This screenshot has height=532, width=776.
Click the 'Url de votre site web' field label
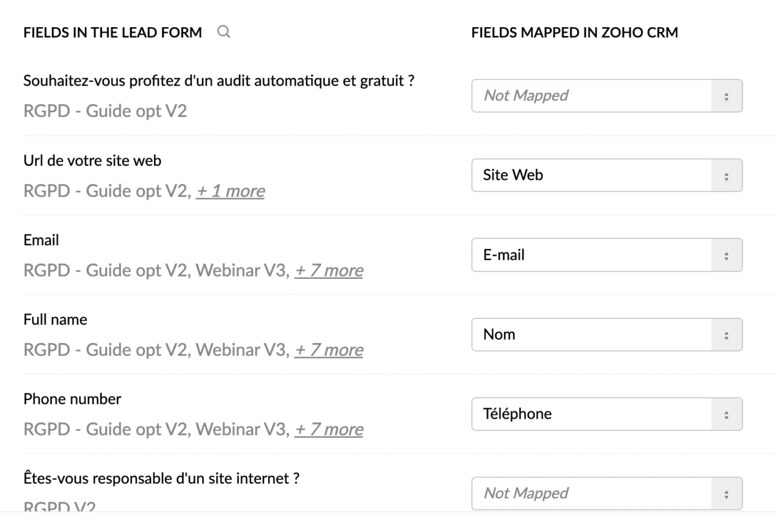pyautogui.click(x=92, y=161)
